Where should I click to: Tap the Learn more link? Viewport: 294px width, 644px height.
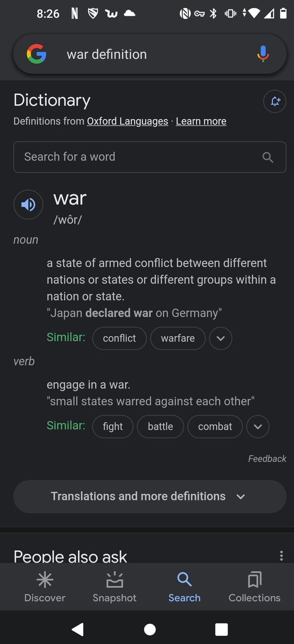pos(201,121)
